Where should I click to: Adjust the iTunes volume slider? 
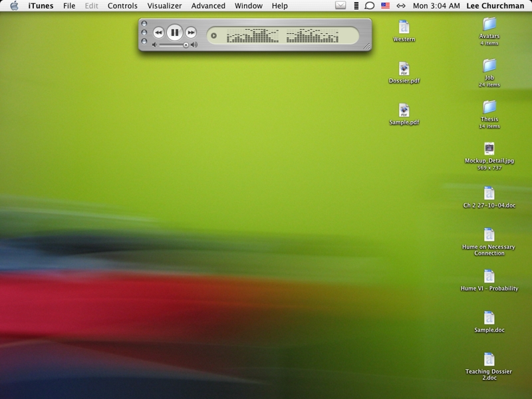tap(186, 45)
